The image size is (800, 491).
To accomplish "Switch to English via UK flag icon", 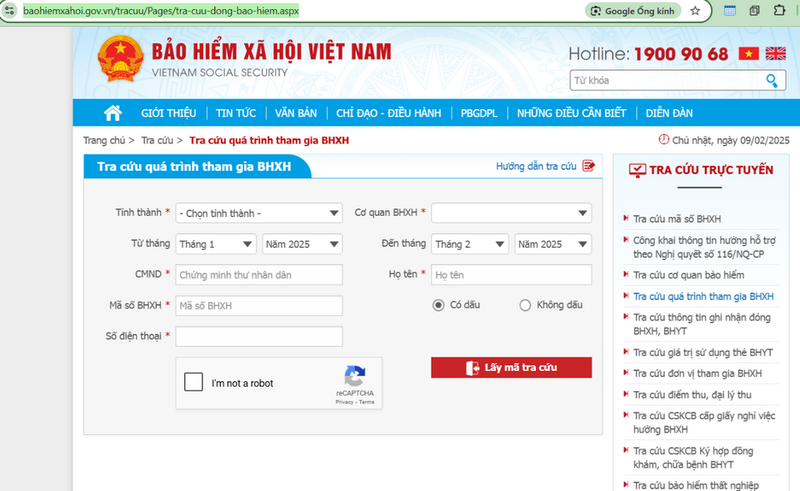I will click(x=776, y=54).
